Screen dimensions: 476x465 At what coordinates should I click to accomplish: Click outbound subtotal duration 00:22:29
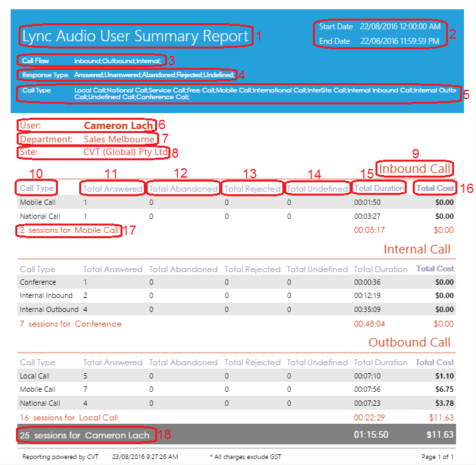click(x=369, y=418)
